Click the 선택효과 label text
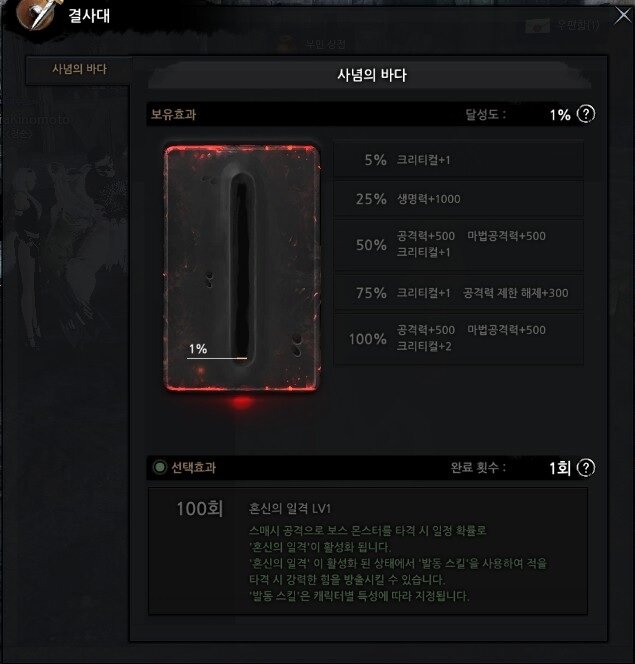Screen dimensions: 635x664 click(193, 468)
